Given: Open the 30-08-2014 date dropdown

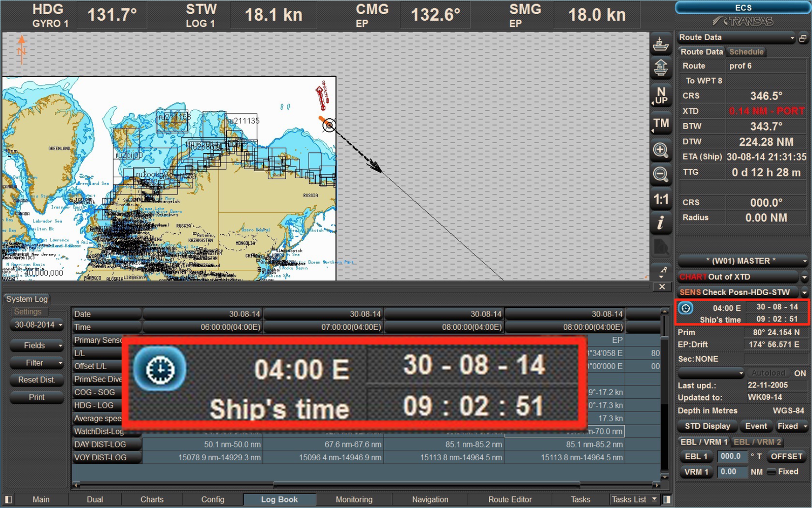Looking at the screenshot, I should [37, 325].
